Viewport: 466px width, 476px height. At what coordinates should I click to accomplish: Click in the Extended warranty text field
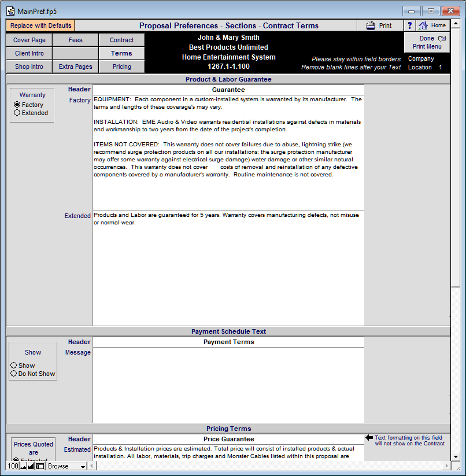pyautogui.click(x=228, y=268)
